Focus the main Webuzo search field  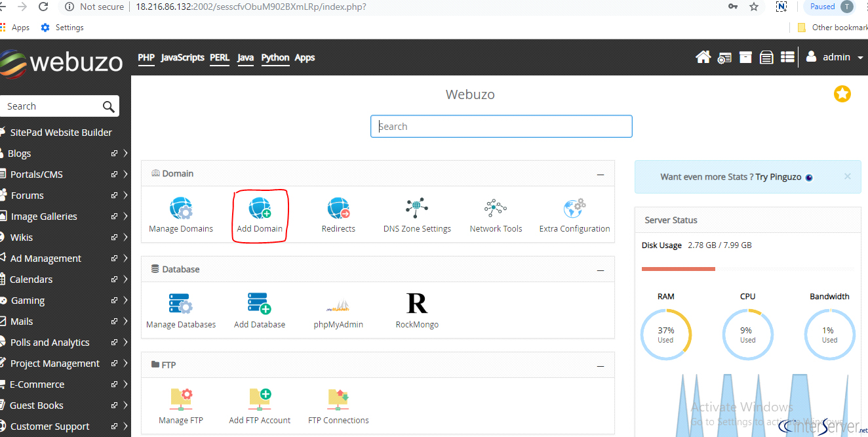click(x=502, y=127)
